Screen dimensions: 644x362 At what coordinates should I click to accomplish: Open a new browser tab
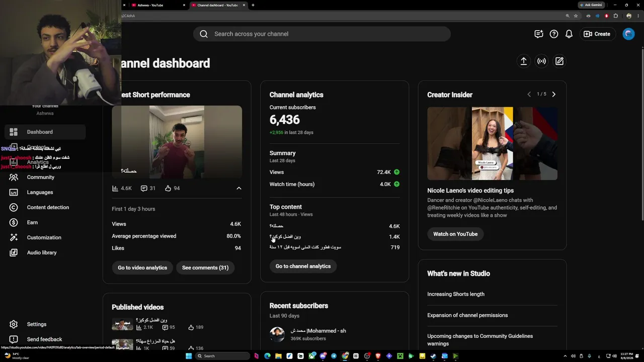coord(253,5)
